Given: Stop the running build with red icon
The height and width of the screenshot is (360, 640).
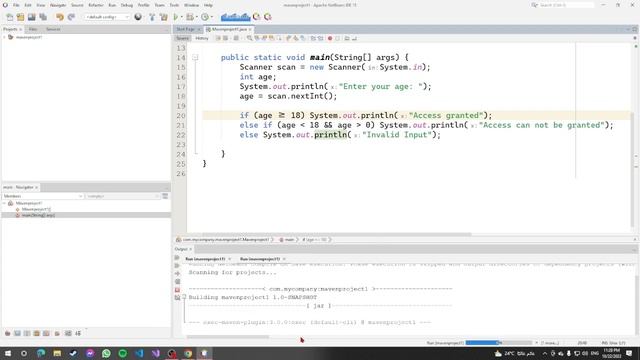Looking at the screenshot, I should 177,290.
